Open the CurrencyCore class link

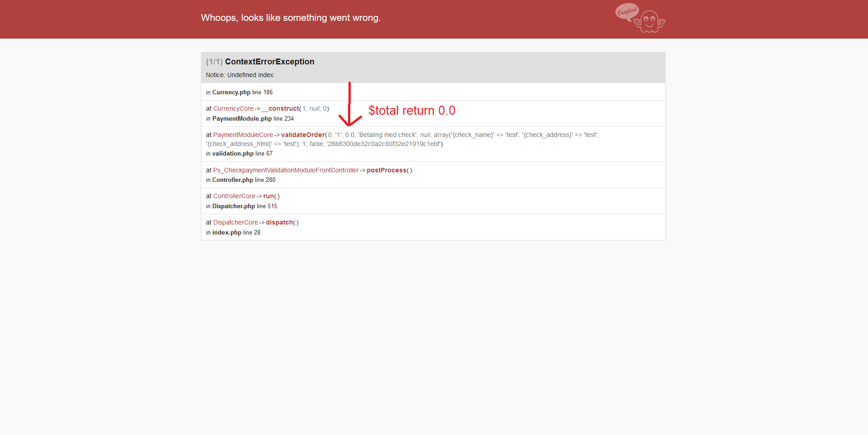pyautogui.click(x=233, y=109)
